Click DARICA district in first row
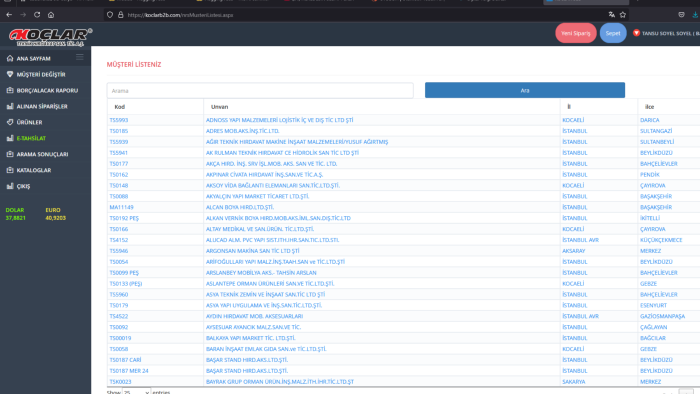The width and height of the screenshot is (700, 394). (650, 120)
